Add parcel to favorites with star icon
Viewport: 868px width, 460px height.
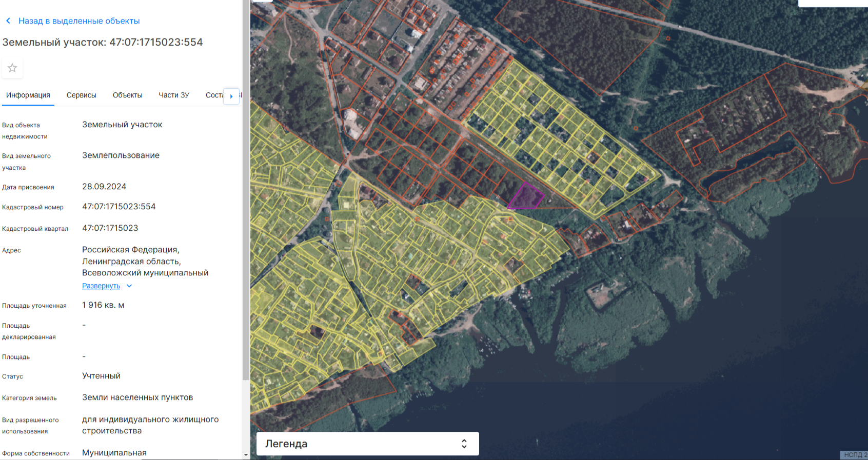[12, 68]
